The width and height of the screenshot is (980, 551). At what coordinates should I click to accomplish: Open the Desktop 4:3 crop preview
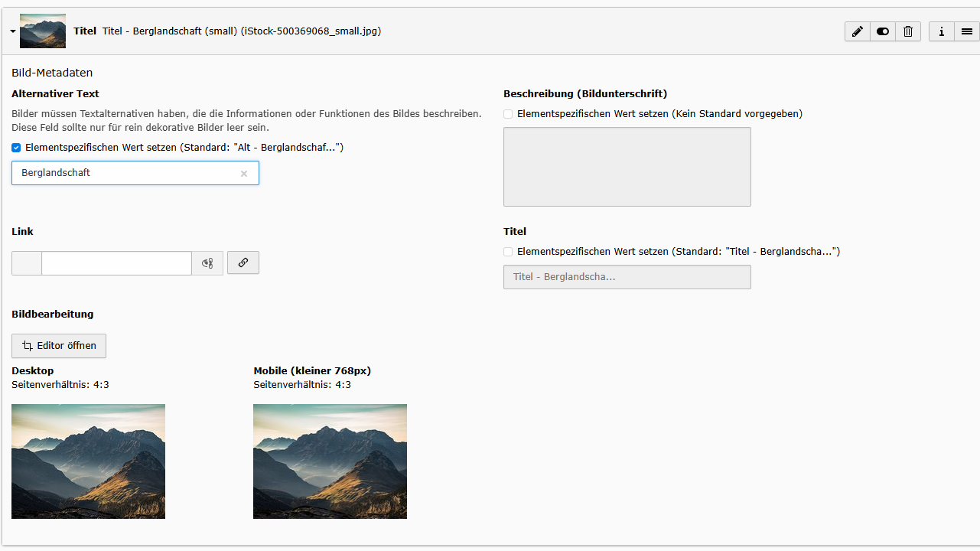pos(88,461)
